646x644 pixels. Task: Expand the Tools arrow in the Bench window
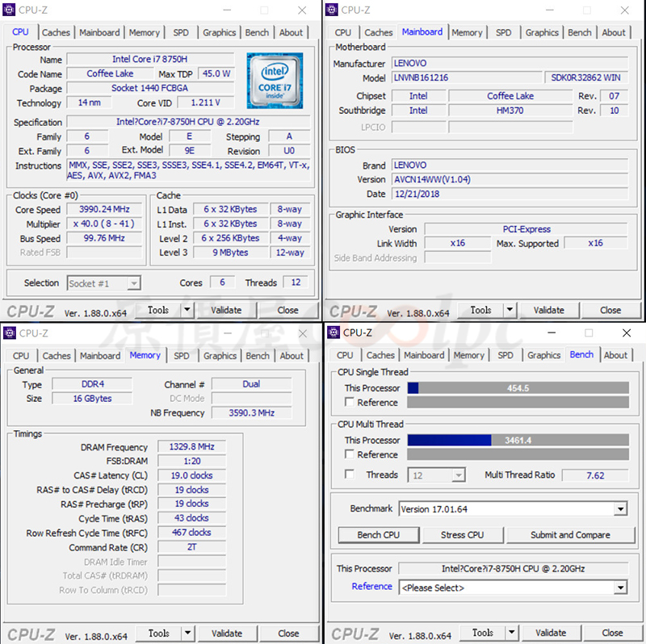click(x=512, y=633)
